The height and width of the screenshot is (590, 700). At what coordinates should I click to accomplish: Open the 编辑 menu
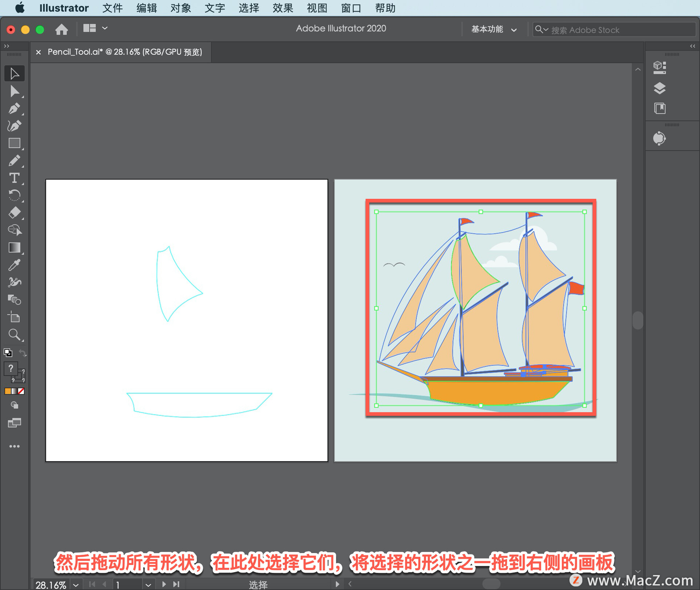point(147,8)
